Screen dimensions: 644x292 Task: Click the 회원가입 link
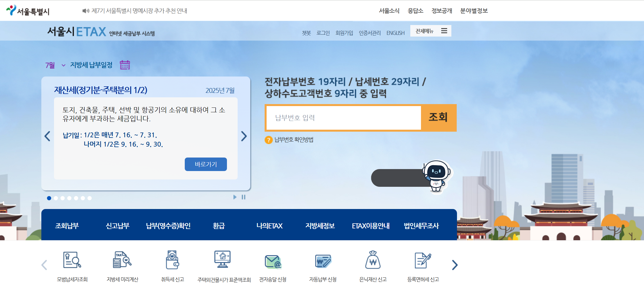344,33
